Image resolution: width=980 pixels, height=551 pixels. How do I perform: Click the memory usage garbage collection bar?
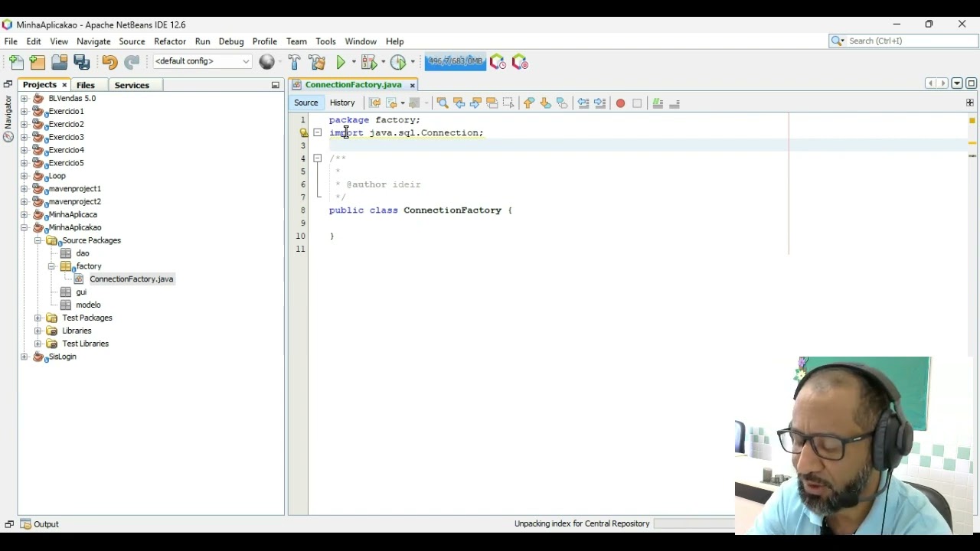(x=455, y=61)
